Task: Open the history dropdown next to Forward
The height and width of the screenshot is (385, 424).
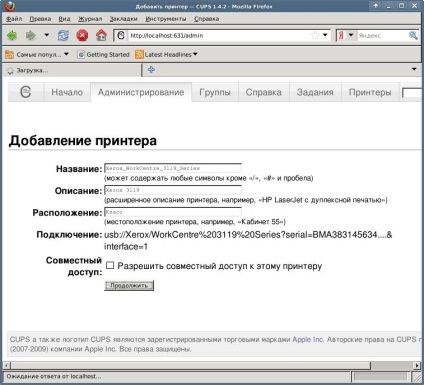Action: [x=46, y=35]
